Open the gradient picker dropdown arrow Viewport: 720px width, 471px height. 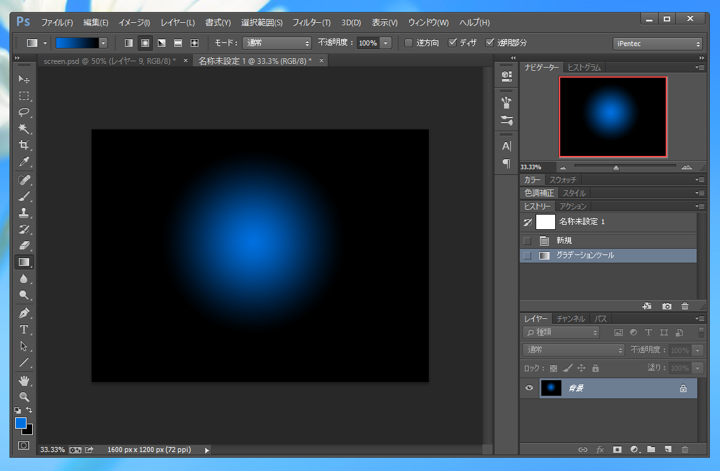pos(103,43)
